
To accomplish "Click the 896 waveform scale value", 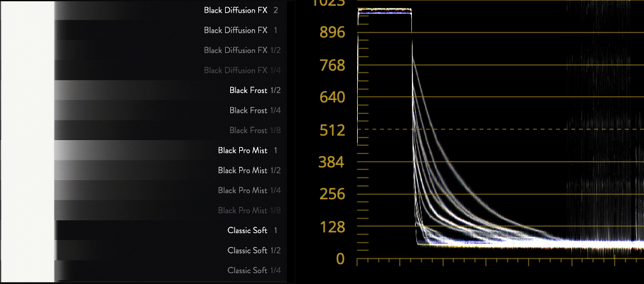I will tap(332, 32).
